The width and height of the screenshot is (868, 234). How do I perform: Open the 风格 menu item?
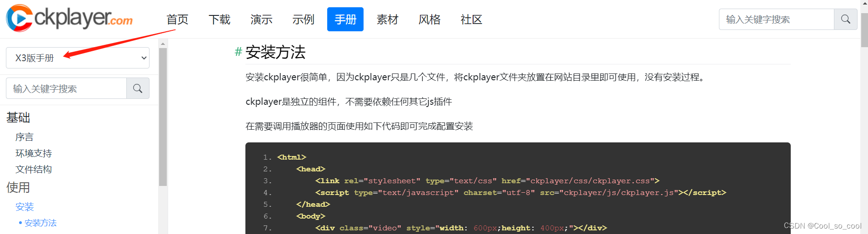coord(429,19)
